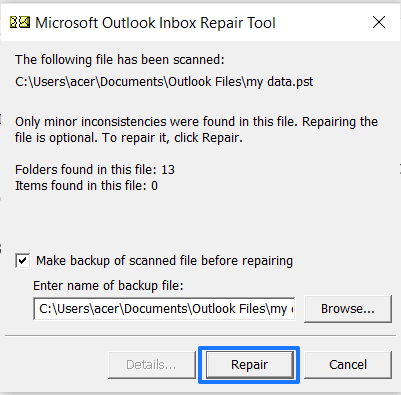Click the Inbox Repair Tool title bar icon

(x=20, y=23)
